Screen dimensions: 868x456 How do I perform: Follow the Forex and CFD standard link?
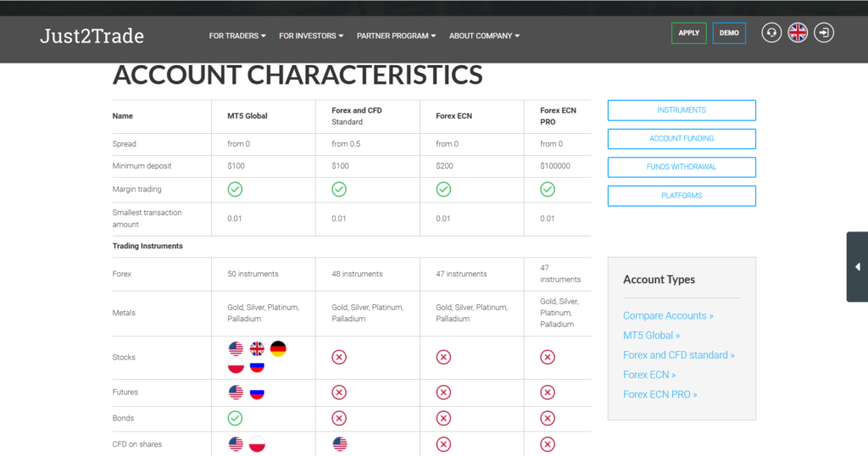[679, 355]
